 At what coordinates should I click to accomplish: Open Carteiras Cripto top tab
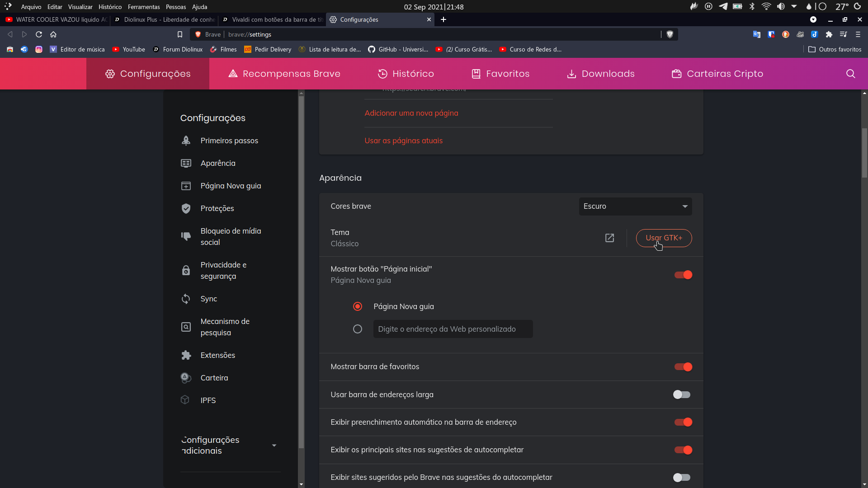717,74
